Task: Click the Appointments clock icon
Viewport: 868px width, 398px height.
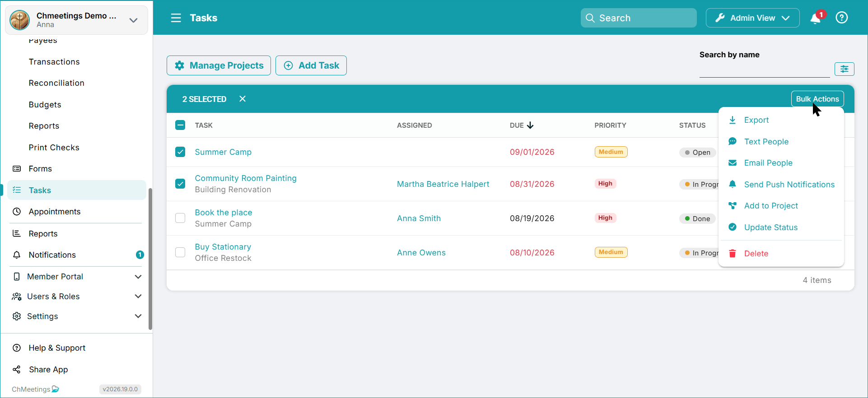Action: (x=17, y=212)
